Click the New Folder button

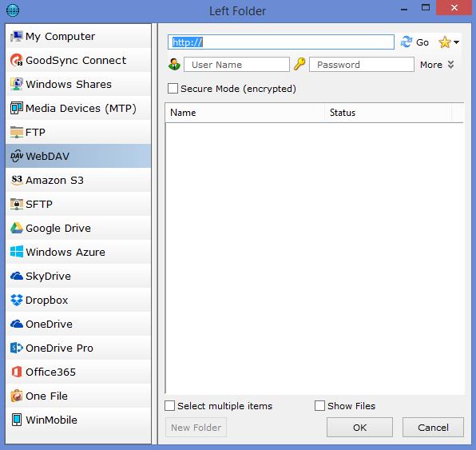click(196, 427)
